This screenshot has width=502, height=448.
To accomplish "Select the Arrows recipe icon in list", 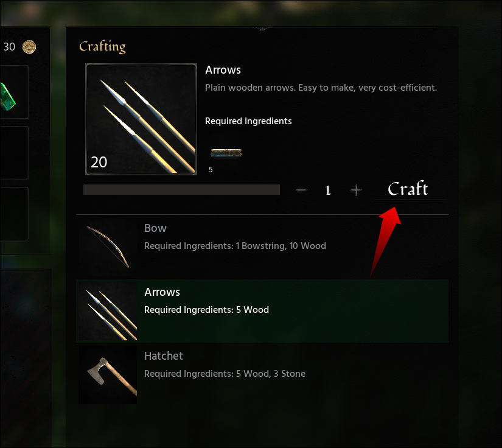I will click(x=108, y=311).
